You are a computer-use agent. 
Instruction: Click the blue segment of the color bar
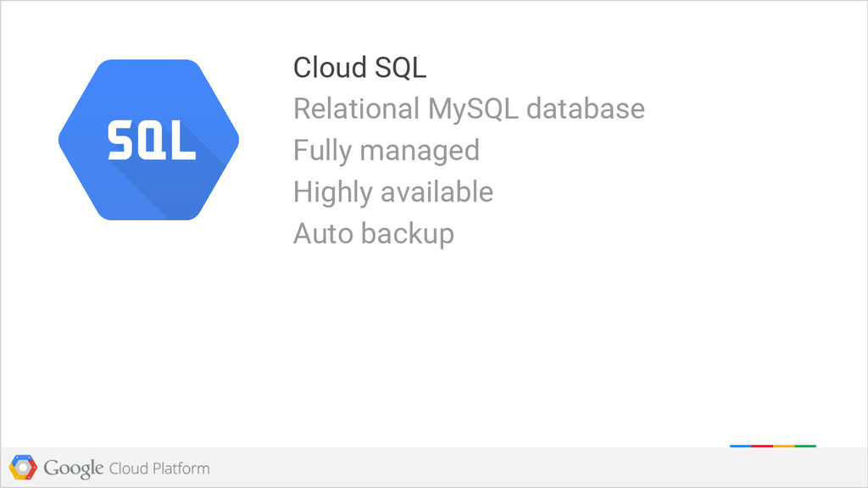(740, 446)
